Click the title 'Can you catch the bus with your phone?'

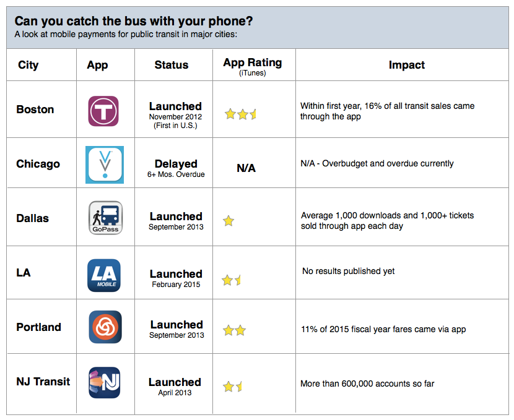pos(134,21)
